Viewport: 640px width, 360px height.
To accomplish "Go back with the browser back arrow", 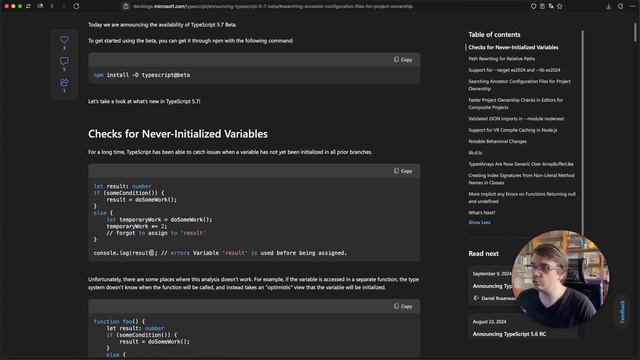I will [x=52, y=6].
